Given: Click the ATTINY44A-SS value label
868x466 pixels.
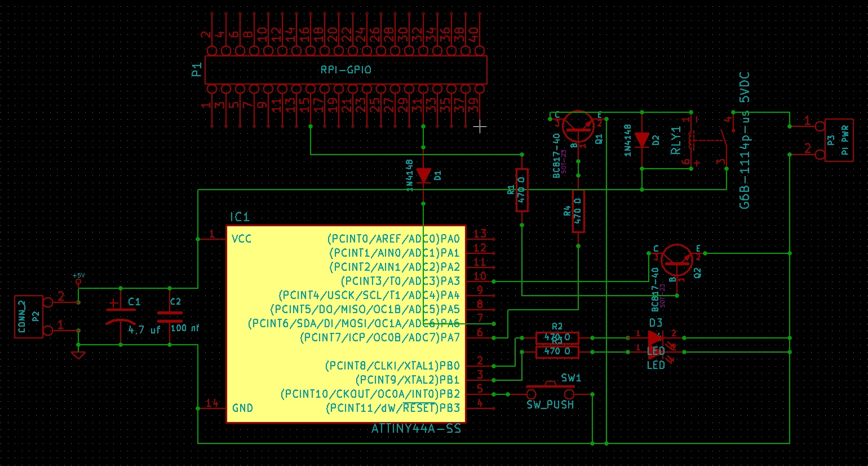Looking at the screenshot, I should (416, 429).
